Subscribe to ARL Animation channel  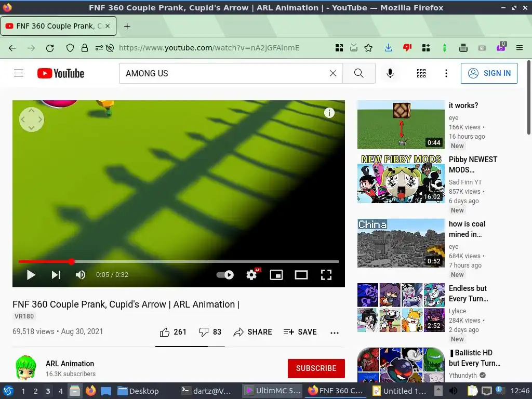316,368
